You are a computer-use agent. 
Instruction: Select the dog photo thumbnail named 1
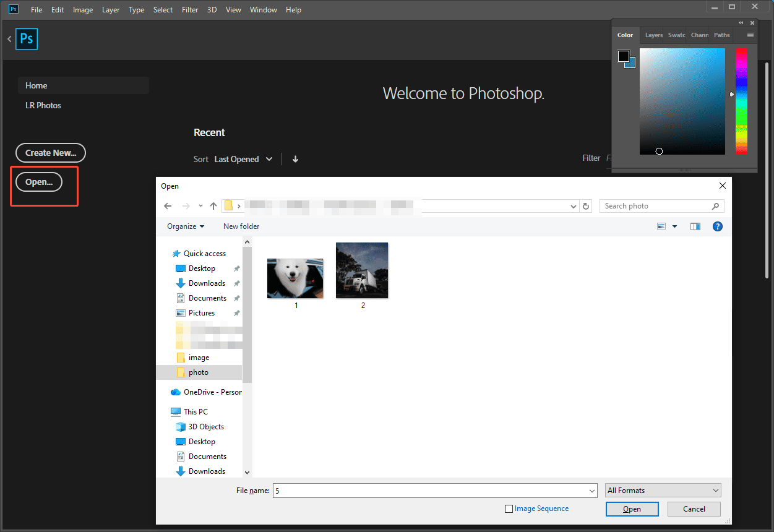[x=295, y=278]
